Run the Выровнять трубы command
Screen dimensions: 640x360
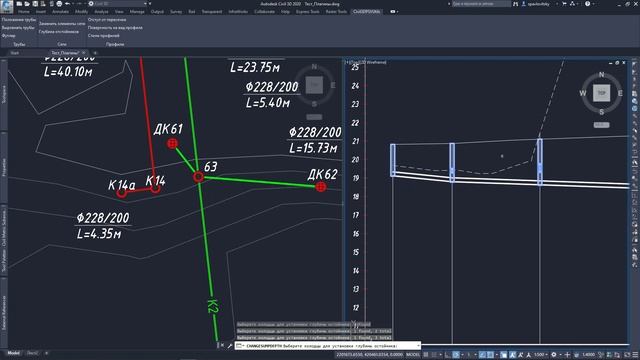[x=18, y=28]
